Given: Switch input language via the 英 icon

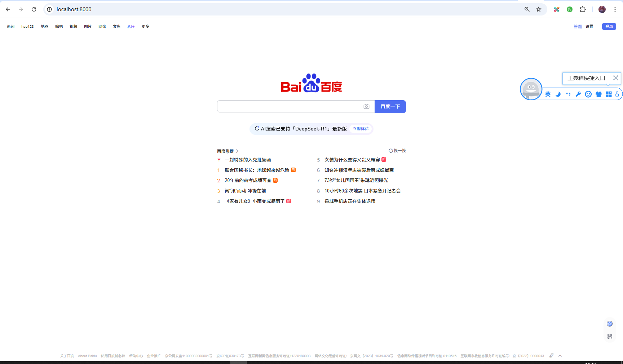Looking at the screenshot, I should tap(548, 94).
